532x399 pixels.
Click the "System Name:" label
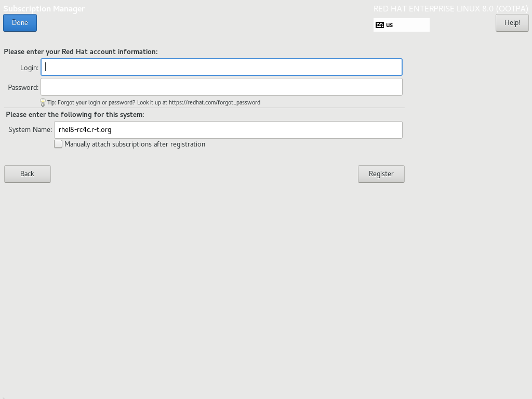[30, 130]
